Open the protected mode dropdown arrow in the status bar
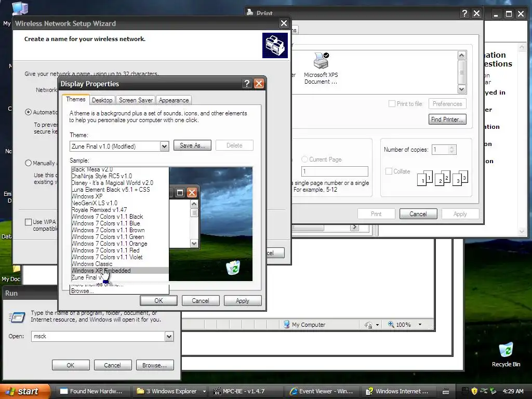532x399 pixels. coord(377,325)
